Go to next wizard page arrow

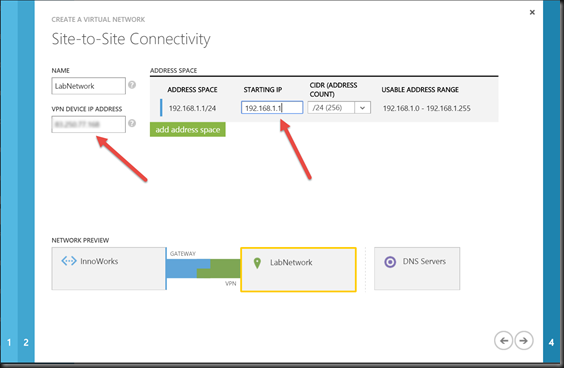coord(524,340)
